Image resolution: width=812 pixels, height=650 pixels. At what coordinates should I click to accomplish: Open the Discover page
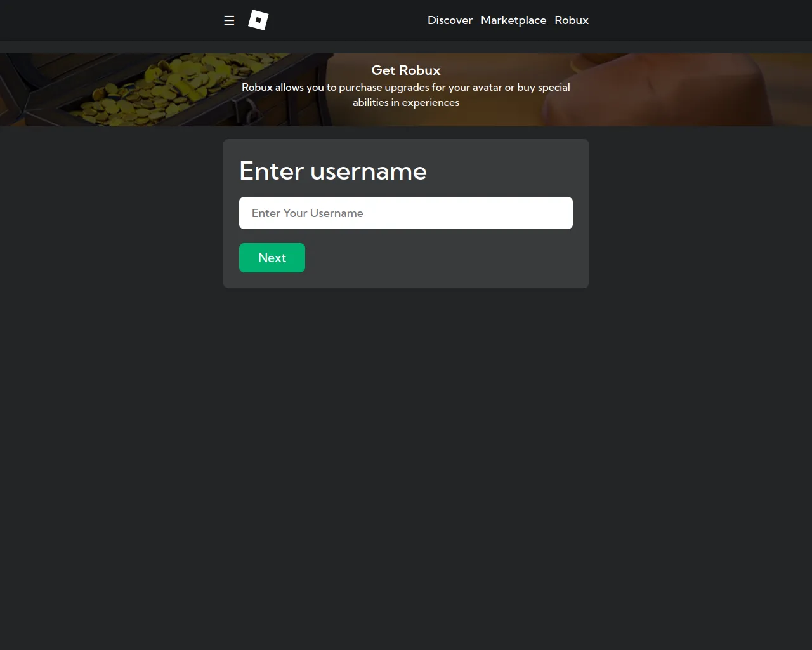[450, 20]
